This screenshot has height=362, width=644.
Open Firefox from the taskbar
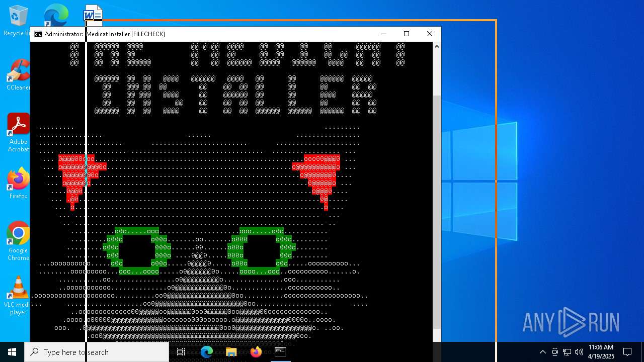256,352
